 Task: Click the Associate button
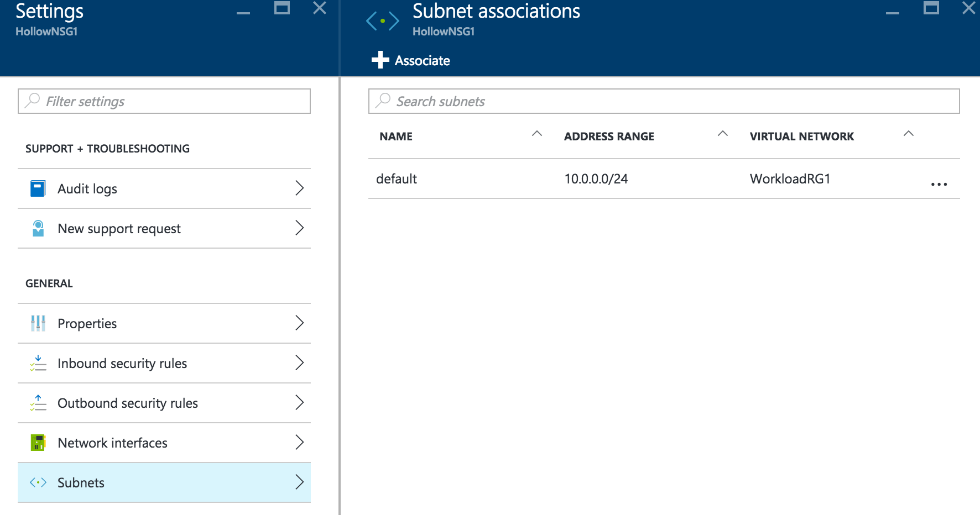pos(411,60)
